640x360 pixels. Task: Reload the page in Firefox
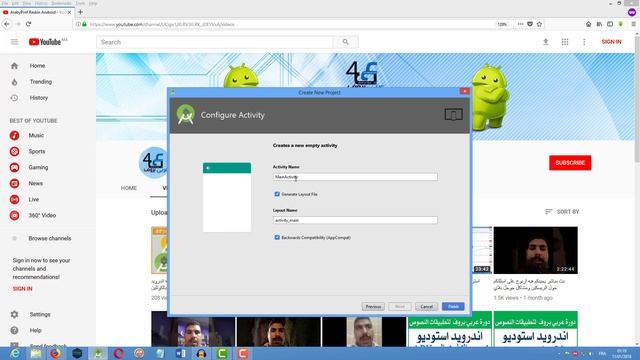click(x=28, y=24)
